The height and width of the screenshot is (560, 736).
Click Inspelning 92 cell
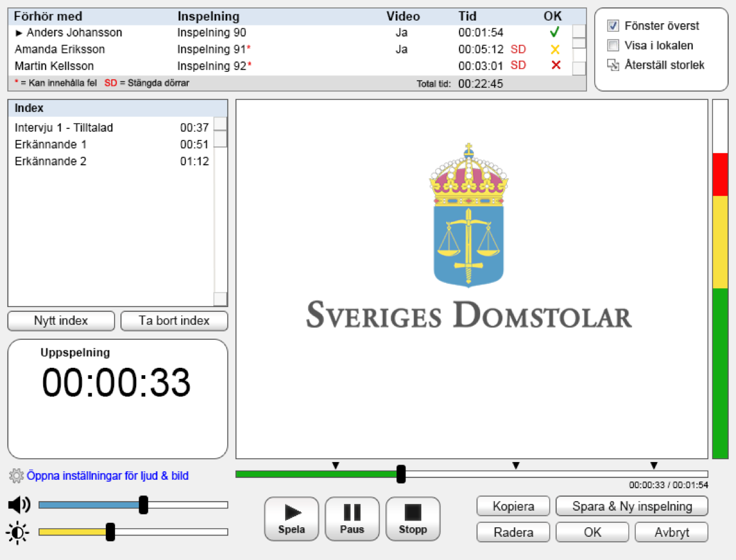click(215, 66)
